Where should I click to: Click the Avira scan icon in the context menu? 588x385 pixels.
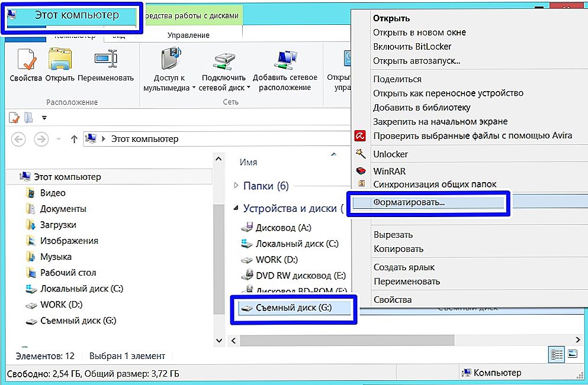360,136
